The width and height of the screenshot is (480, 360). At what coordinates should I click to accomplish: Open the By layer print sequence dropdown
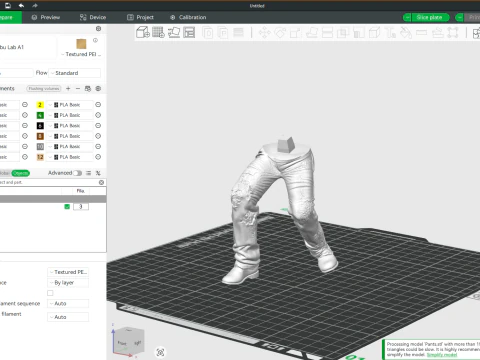68,283
